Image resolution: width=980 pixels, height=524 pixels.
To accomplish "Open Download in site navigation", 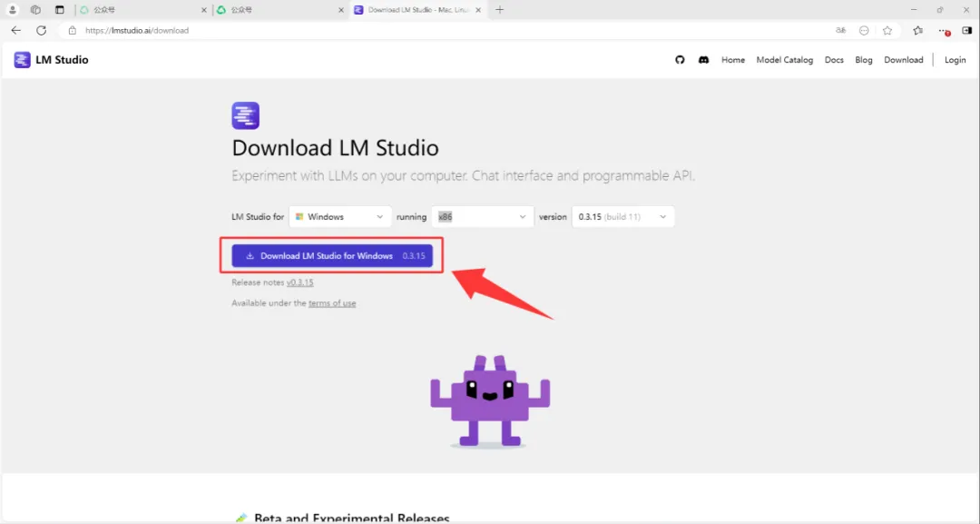I will pos(903,60).
